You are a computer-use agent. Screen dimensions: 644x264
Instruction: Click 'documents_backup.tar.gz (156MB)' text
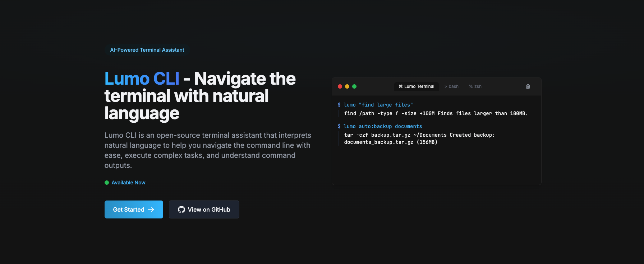391,142
